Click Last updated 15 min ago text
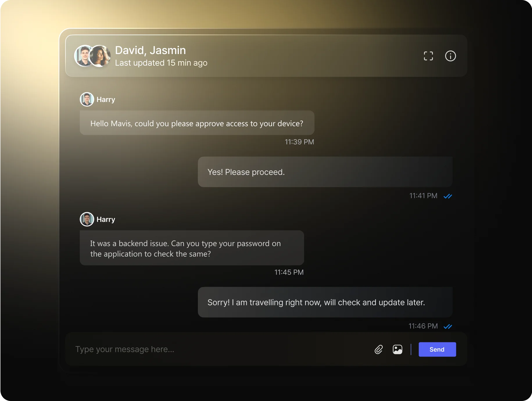This screenshot has height=401, width=532. (161, 63)
